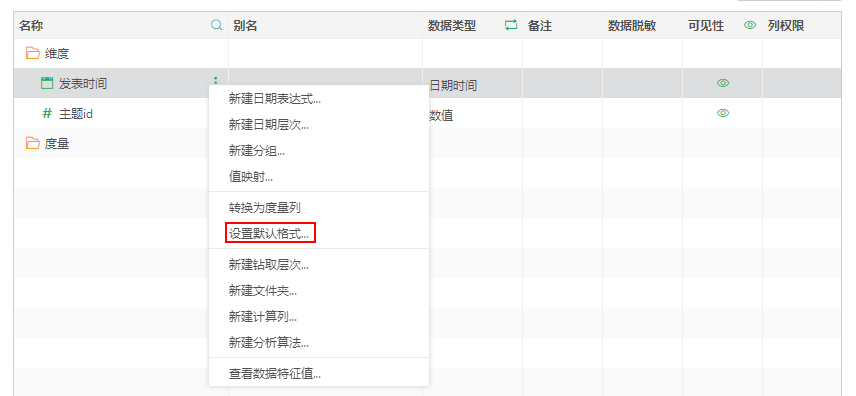856x396 pixels.
Task: Click the three-dot menu beside 发表时间
Action: pos(216,80)
